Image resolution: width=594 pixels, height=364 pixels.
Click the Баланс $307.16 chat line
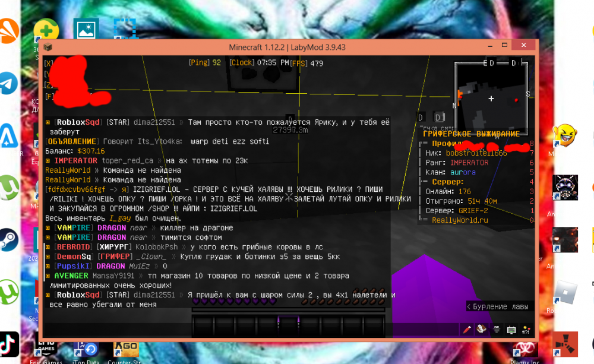[75, 151]
